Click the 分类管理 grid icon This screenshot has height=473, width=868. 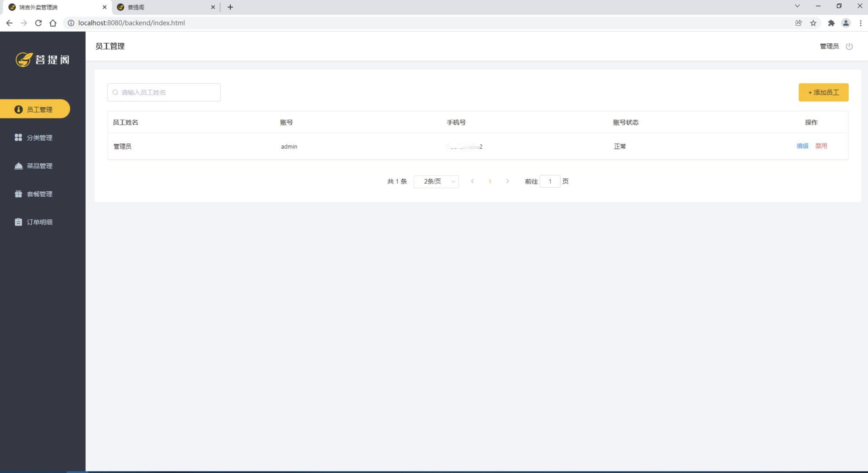(x=18, y=138)
